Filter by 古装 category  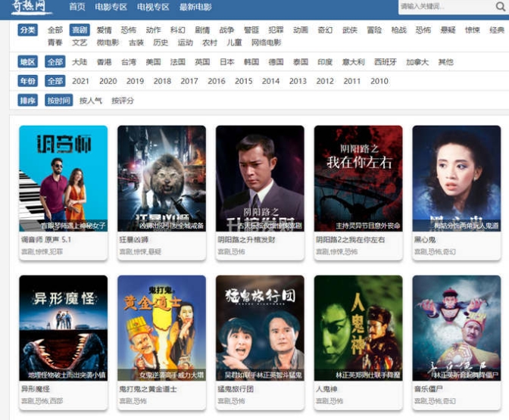tap(136, 42)
